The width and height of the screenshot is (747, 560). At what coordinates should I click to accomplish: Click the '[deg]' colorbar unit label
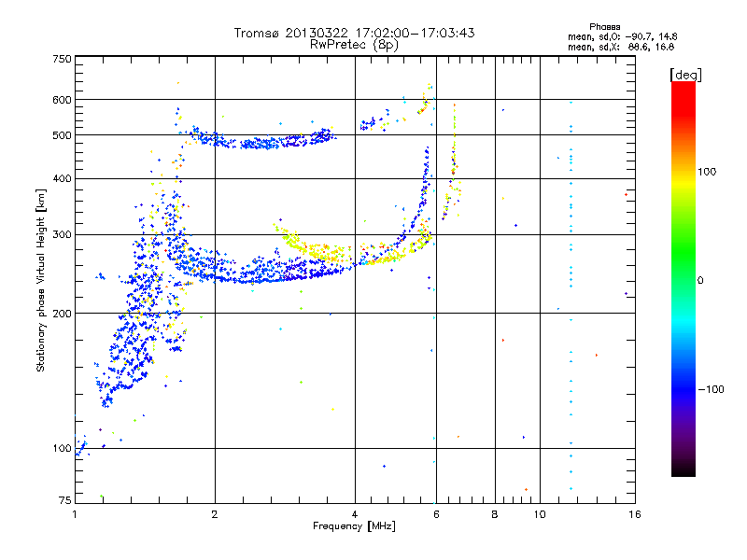pos(685,75)
